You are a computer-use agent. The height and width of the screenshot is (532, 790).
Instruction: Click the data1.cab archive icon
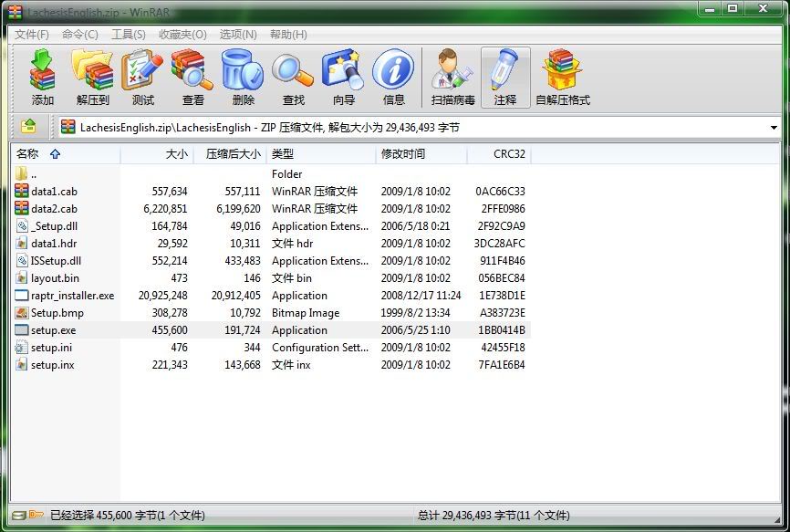22,191
